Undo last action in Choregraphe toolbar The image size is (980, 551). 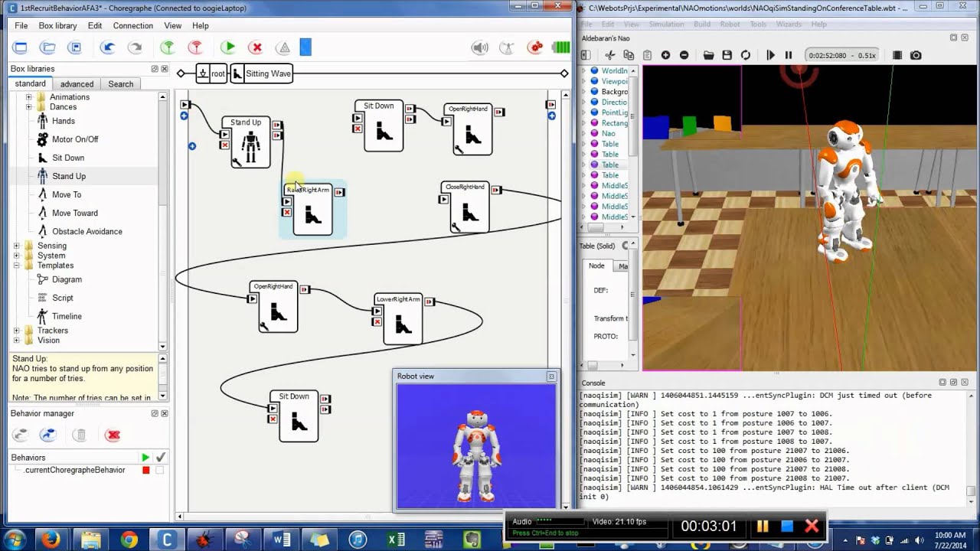(107, 47)
